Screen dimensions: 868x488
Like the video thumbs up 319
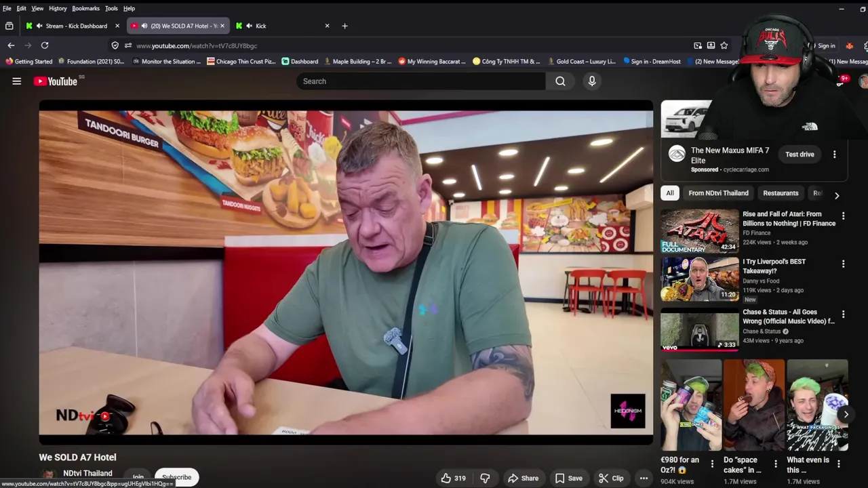454,478
